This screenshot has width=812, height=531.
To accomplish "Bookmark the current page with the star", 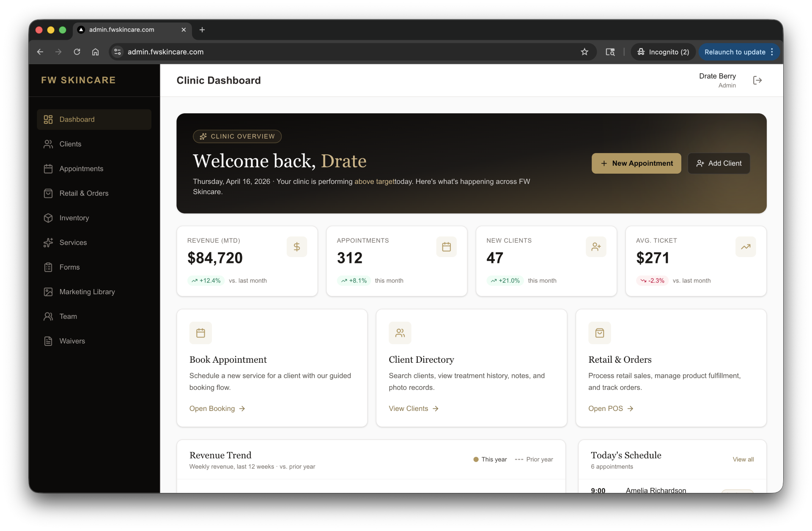I will tap(584, 52).
